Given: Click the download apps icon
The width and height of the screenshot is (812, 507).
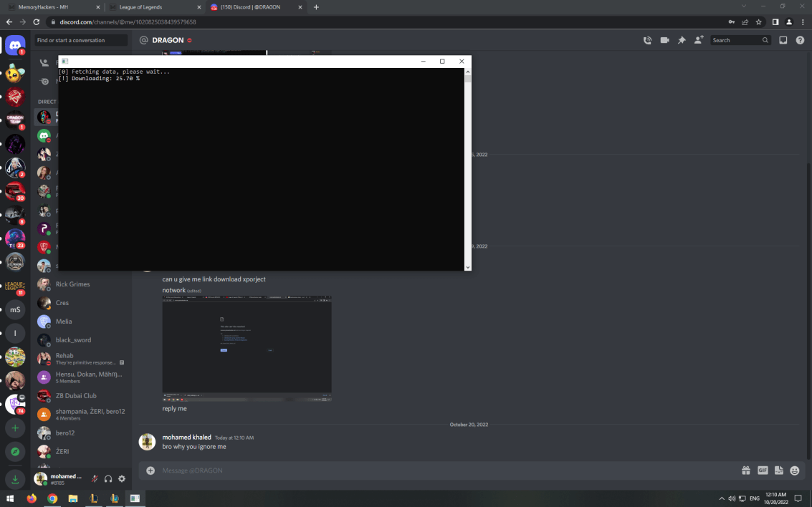Looking at the screenshot, I should (15, 479).
